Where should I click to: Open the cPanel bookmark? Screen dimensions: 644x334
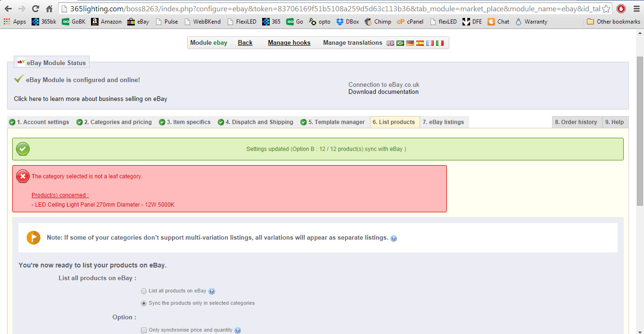pyautogui.click(x=410, y=22)
